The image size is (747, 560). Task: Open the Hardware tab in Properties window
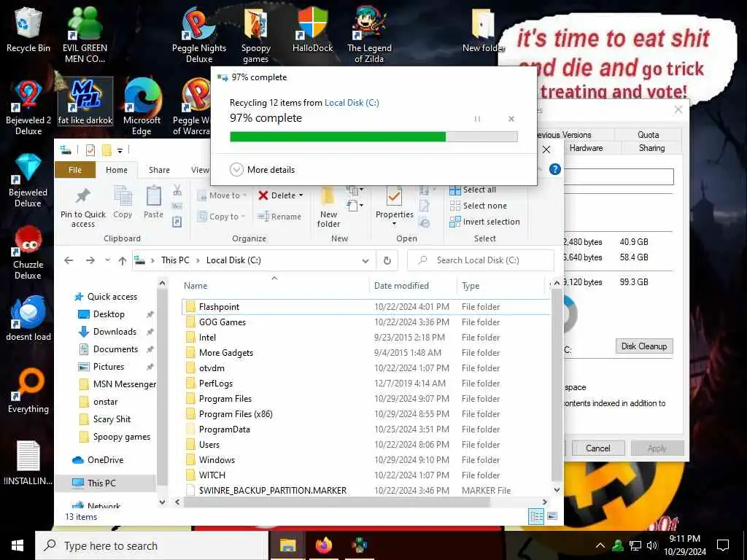(x=586, y=148)
